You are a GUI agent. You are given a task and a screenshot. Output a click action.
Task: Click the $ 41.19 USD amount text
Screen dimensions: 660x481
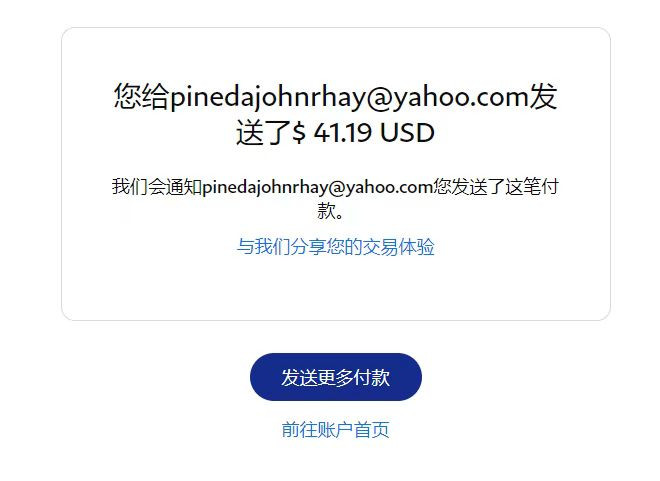pos(363,133)
